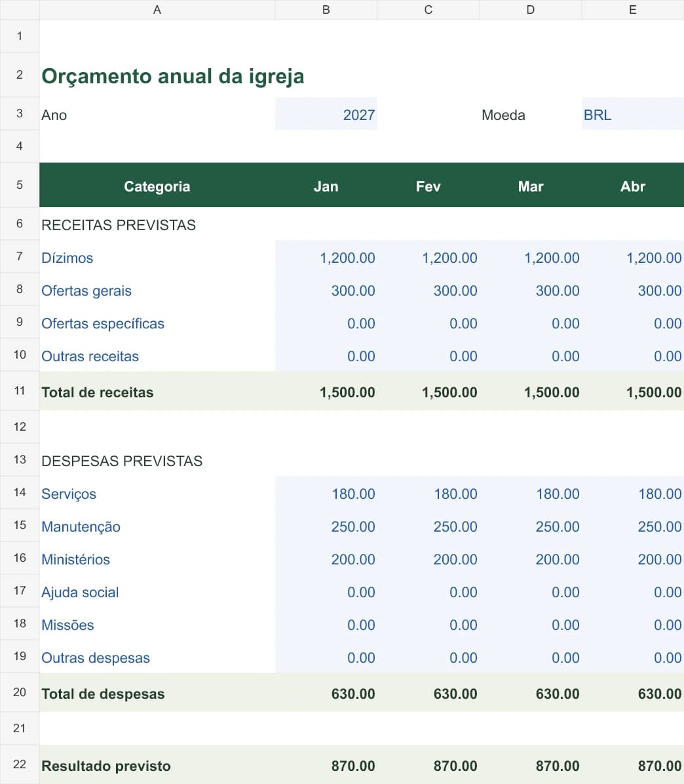The height and width of the screenshot is (784, 684).
Task: Select Serviços January value 180.00
Action: coord(326,493)
